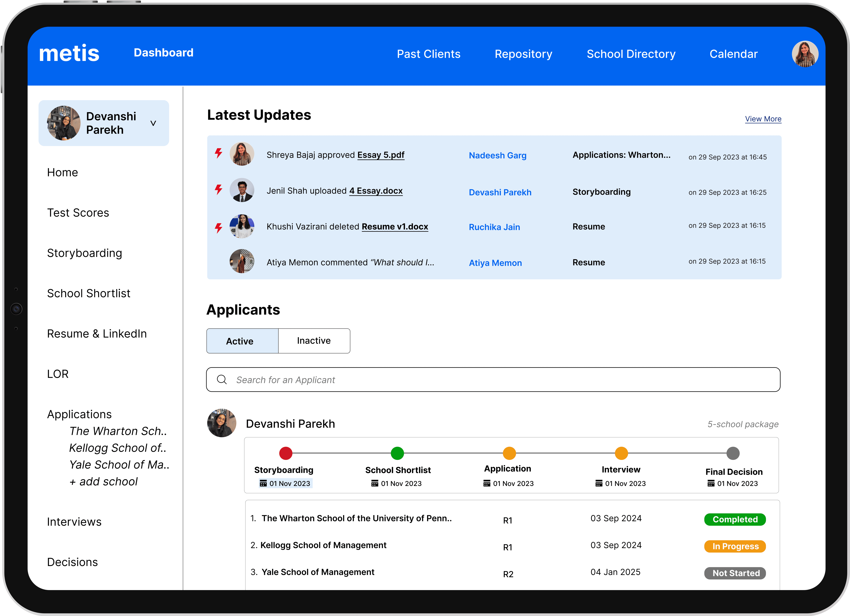Click the Search for an Applicant field
Screen dimensions: 850x616
(x=493, y=380)
